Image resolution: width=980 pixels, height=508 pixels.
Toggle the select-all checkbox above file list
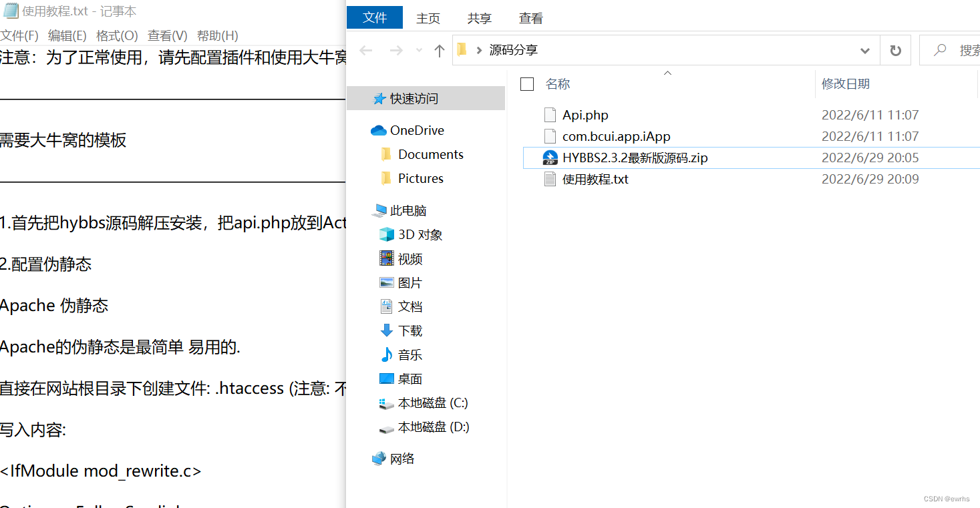pyautogui.click(x=527, y=84)
